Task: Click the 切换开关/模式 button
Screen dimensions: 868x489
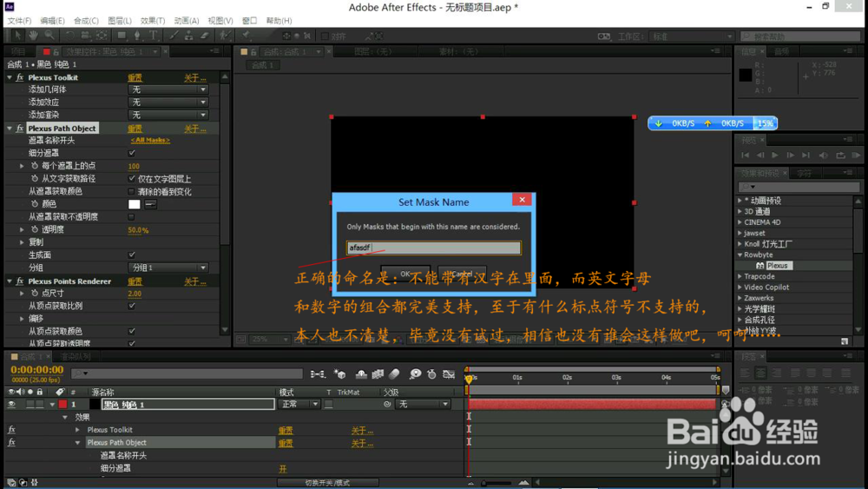Action: (328, 483)
